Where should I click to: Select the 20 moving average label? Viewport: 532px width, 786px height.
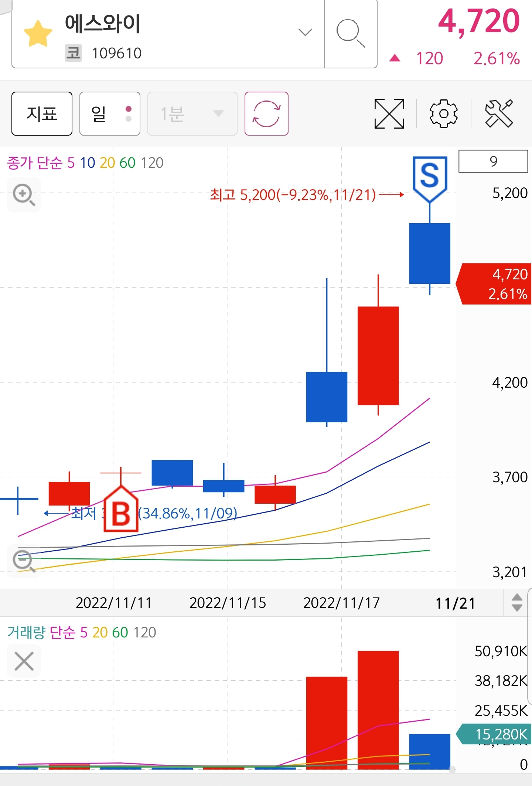[107, 163]
